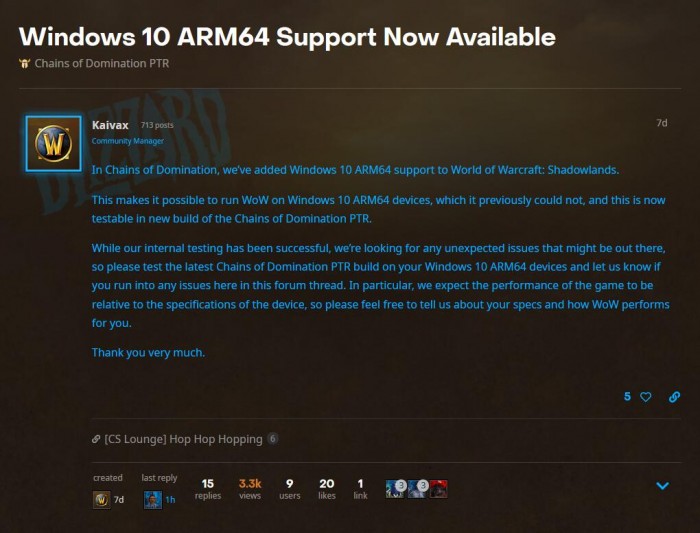Click the created 7d timestamp
This screenshot has height=533, width=700.
pyautogui.click(x=119, y=500)
